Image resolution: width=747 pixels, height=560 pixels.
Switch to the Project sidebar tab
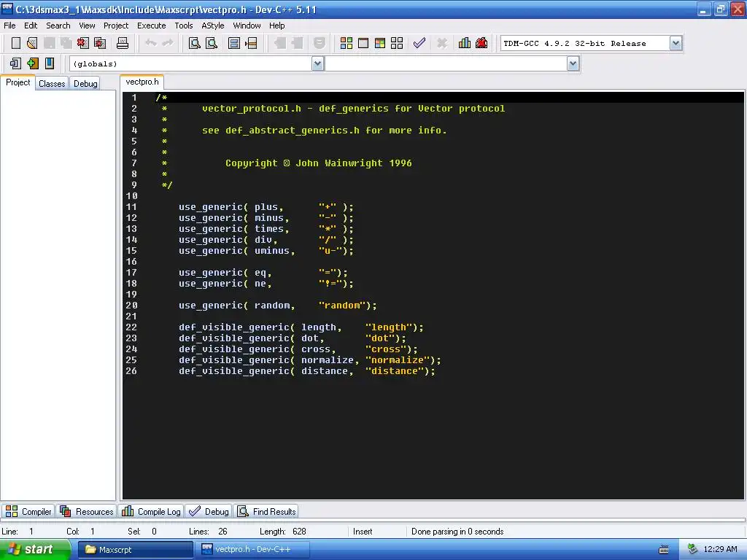18,82
